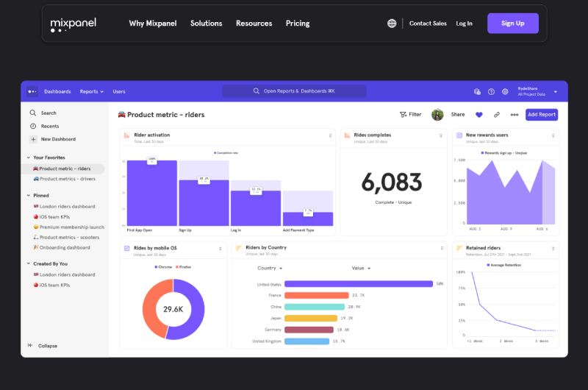Click the Rider activation chart type icon
This screenshot has width=588, height=390.
126,135
